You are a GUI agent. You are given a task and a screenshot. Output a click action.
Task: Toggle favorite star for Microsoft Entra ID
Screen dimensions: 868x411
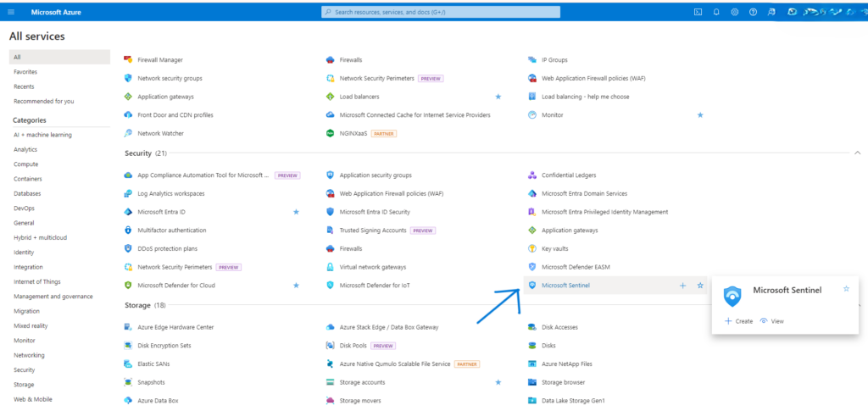coord(296,212)
